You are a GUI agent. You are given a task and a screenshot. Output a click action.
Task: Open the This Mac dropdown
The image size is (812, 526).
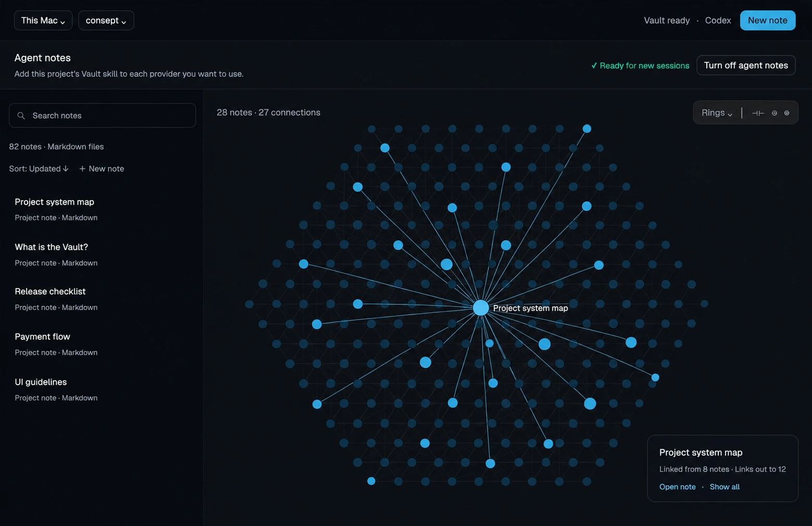pyautogui.click(x=43, y=20)
